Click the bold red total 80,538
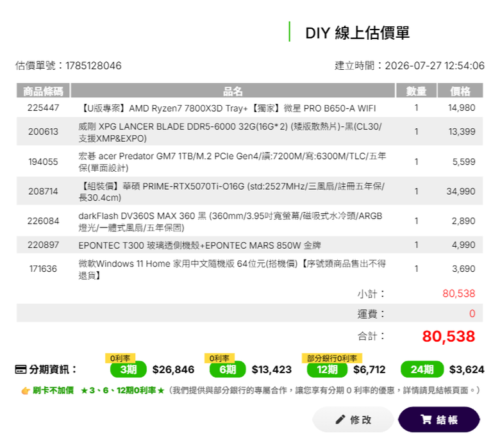Screen dimensions: 500x448 [x=449, y=336]
